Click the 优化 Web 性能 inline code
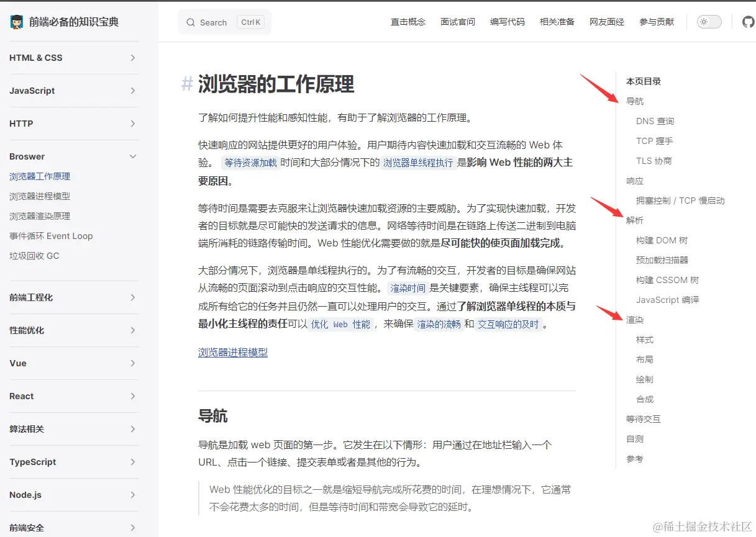 tap(340, 324)
